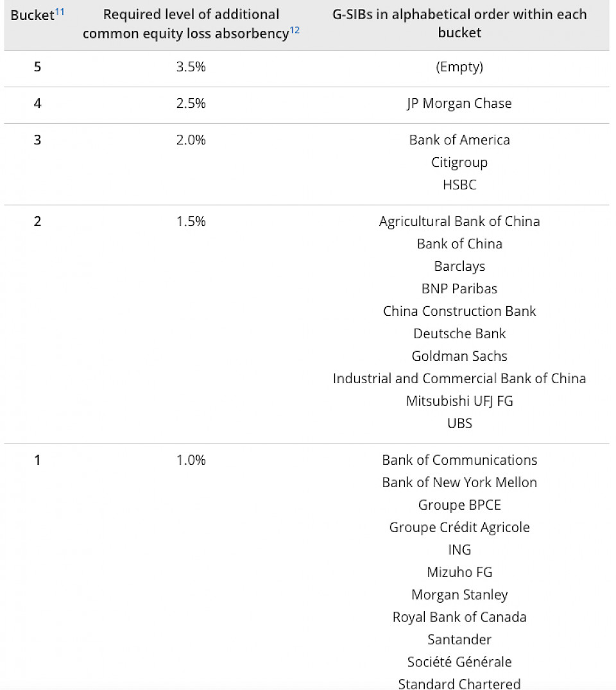
Task: Click the JP Morgan Chase entry
Action: (x=459, y=103)
